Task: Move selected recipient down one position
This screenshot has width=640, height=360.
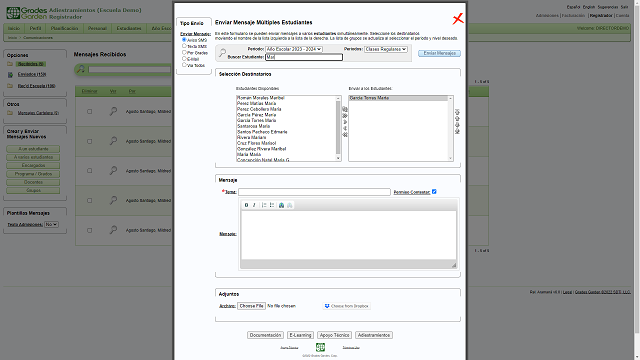Action: (x=457, y=125)
